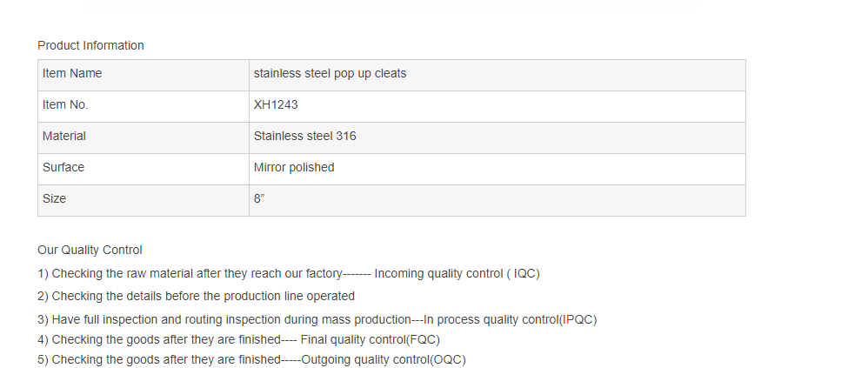
Task: Click the Size label cell
Action: (x=54, y=199)
